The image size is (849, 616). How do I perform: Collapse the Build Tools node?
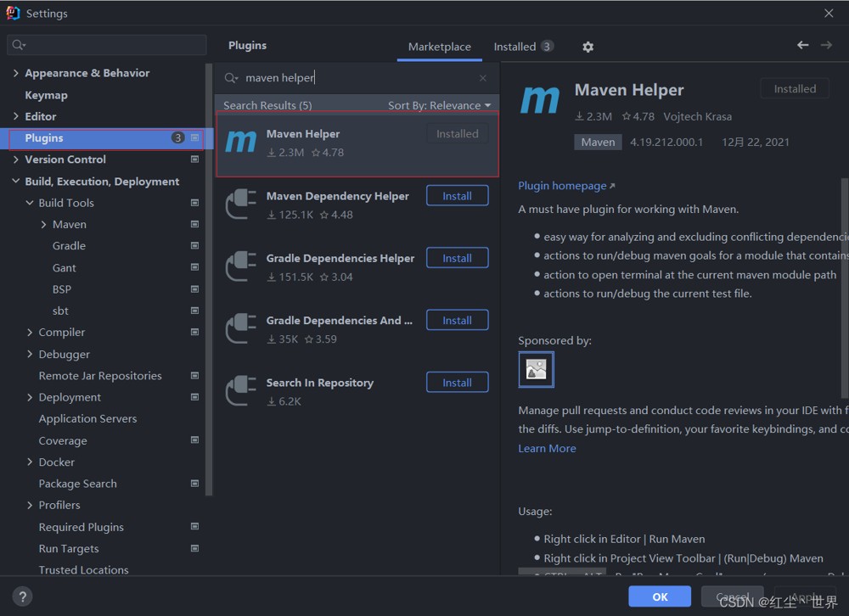click(30, 203)
